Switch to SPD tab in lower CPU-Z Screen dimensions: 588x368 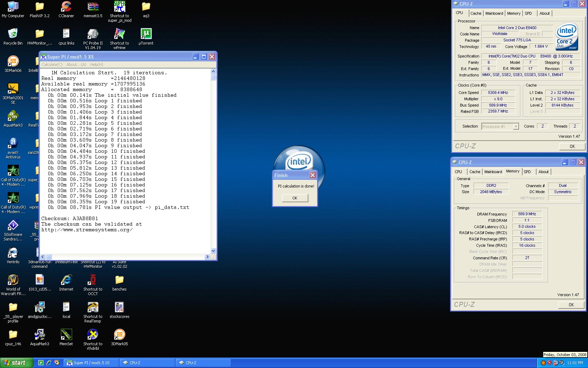point(527,172)
